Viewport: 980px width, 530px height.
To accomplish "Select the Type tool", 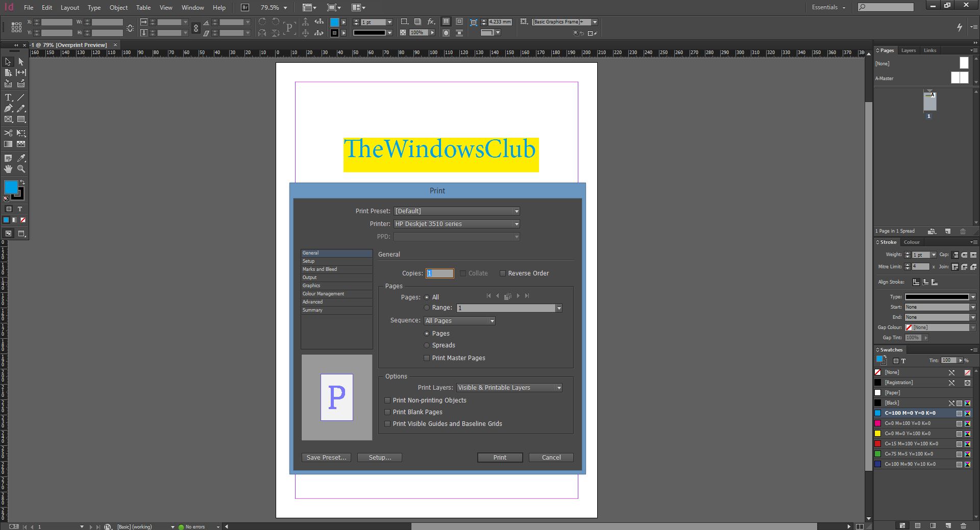I will point(8,97).
